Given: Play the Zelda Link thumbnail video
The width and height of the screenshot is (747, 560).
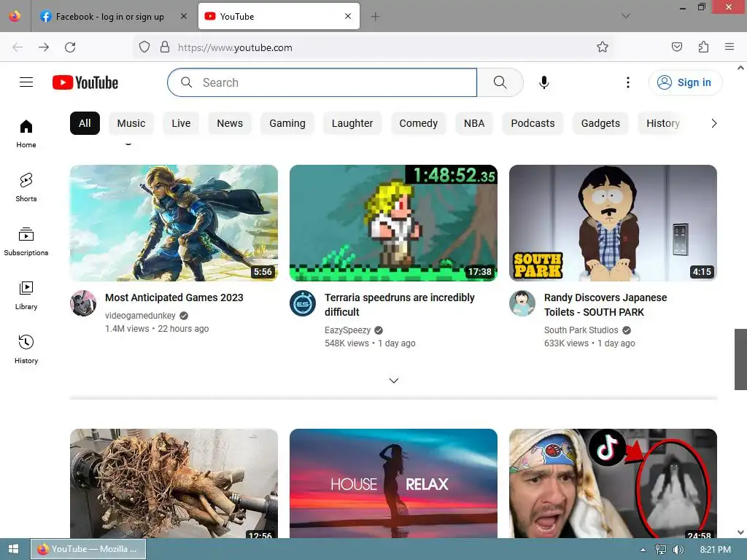Looking at the screenshot, I should coord(174,223).
